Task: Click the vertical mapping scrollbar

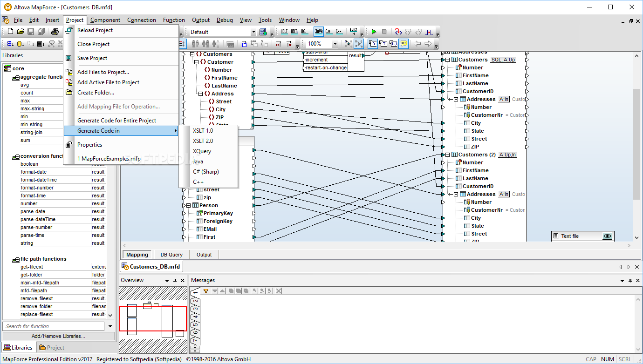Action: (x=637, y=143)
